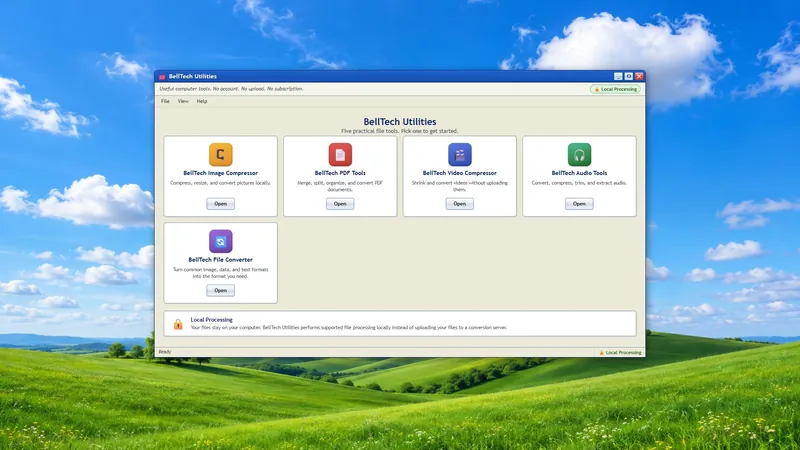Click the BellTech Image Compressor orange icon
The image size is (800, 450).
click(x=220, y=155)
